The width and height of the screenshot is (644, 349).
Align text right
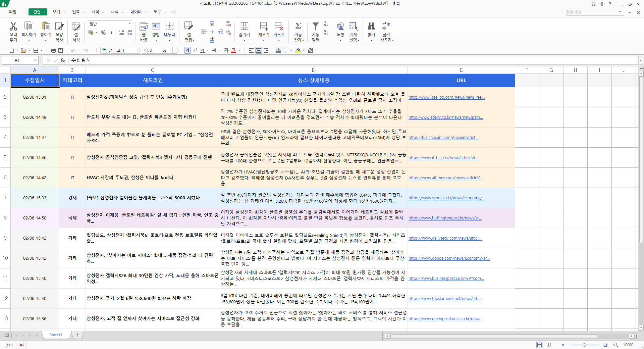266,50
